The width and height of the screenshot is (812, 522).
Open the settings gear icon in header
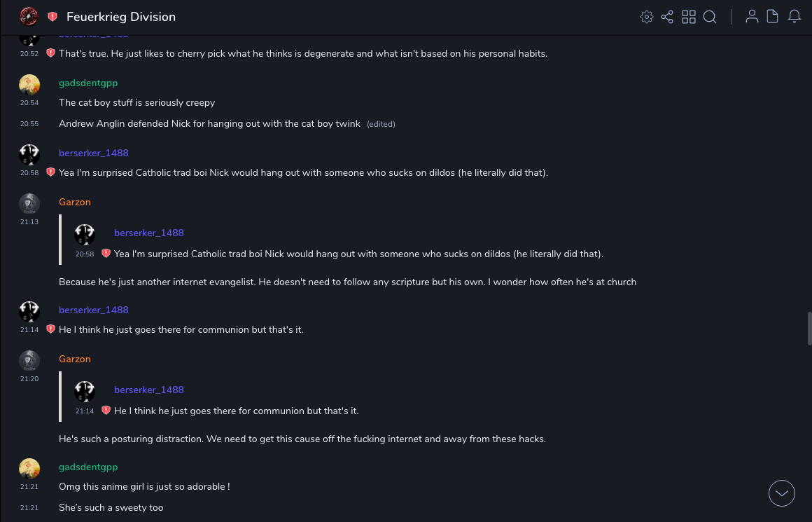(x=647, y=17)
